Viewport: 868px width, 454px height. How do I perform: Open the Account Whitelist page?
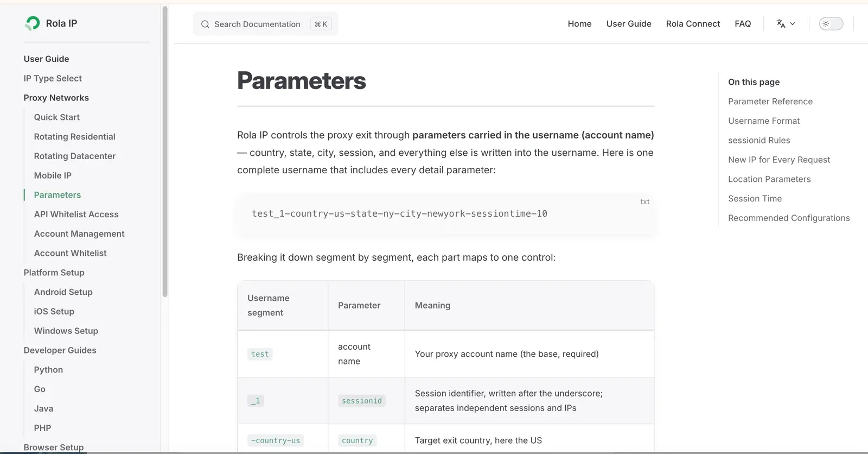tap(70, 253)
